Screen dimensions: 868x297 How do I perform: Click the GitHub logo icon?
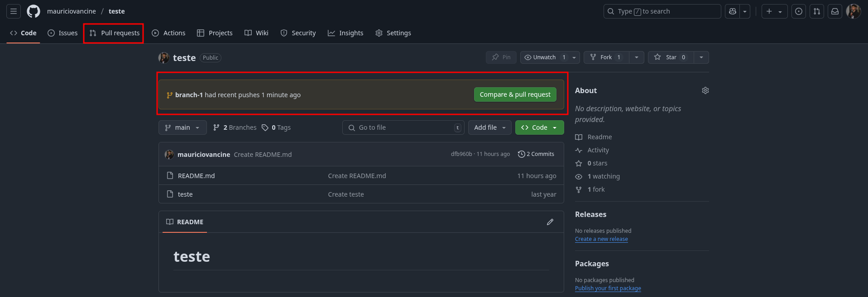(34, 11)
